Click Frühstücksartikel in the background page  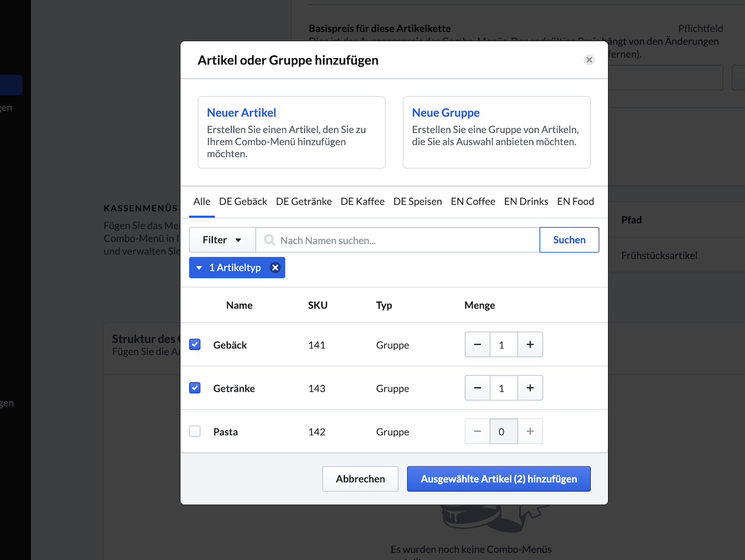tap(659, 255)
